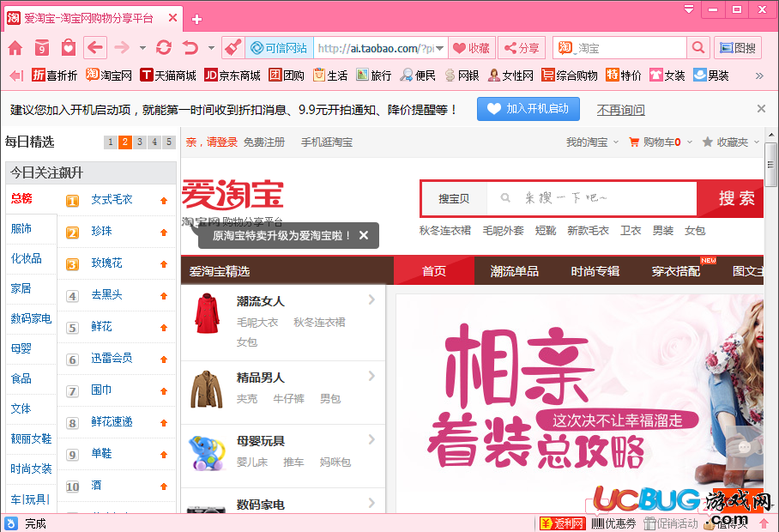
Task: Open the 图搜 image search button
Action: tap(738, 48)
